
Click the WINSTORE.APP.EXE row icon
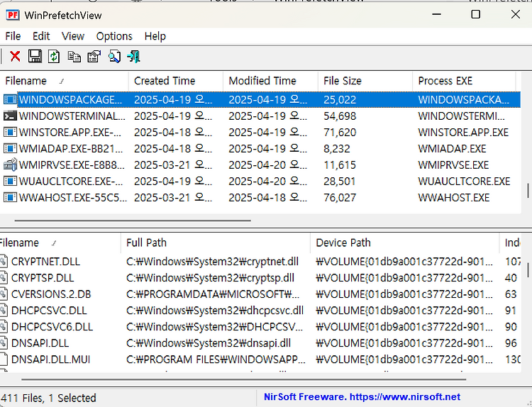[x=10, y=132]
